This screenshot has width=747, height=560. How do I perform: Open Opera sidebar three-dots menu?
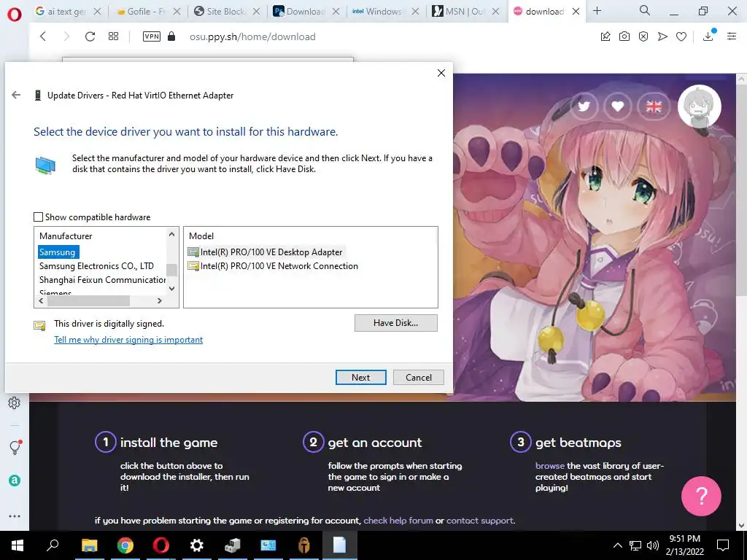pyautogui.click(x=15, y=516)
